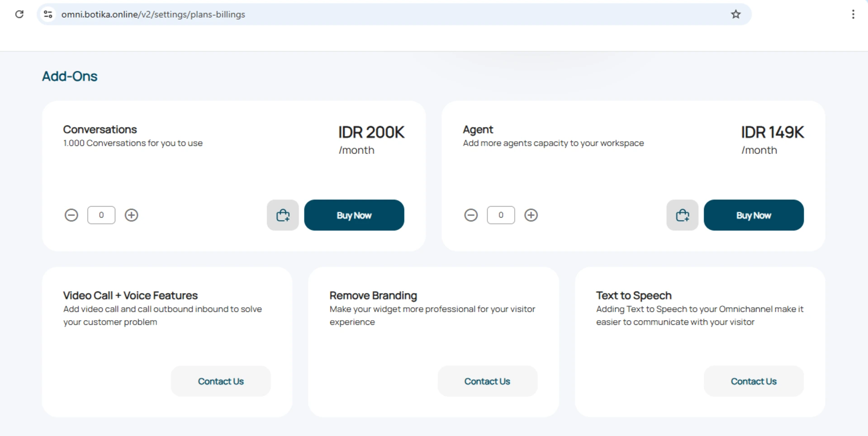The image size is (868, 436).
Task: Contact Us about Text to Speech
Action: pos(754,381)
